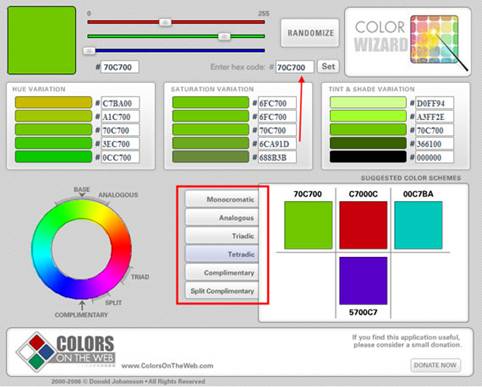This screenshot has width=482, height=387.
Task: Select the Analogous scheme
Action: [x=222, y=218]
